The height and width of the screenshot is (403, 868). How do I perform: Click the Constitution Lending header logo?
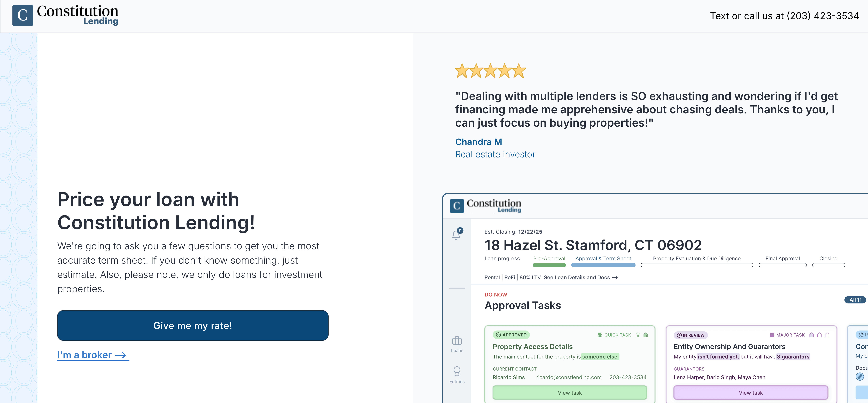[65, 15]
